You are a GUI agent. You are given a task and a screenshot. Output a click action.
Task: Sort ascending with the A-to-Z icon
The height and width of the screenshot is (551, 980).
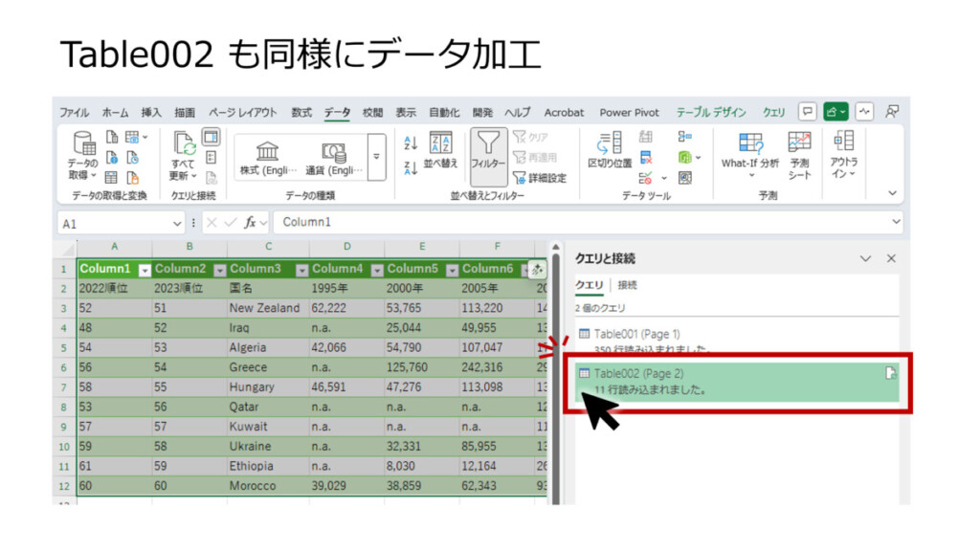click(x=411, y=143)
